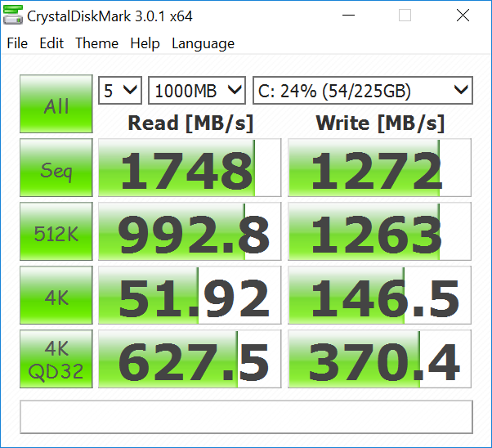Image resolution: width=492 pixels, height=448 pixels.
Task: Click the empty comment field at bottom
Action: click(246, 417)
